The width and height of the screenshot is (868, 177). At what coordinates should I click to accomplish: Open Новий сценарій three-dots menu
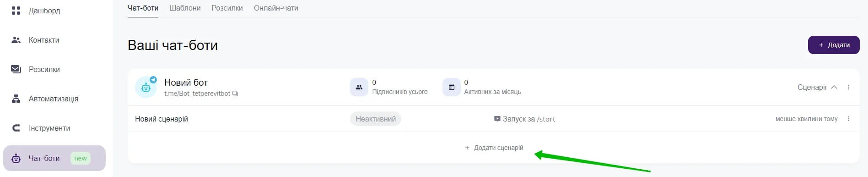[849, 119]
